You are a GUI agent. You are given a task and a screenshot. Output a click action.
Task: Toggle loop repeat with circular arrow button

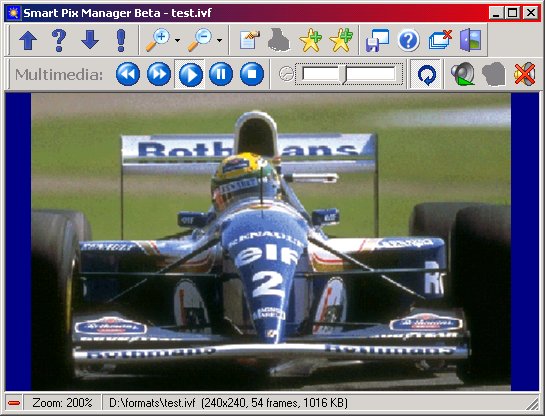coord(426,74)
